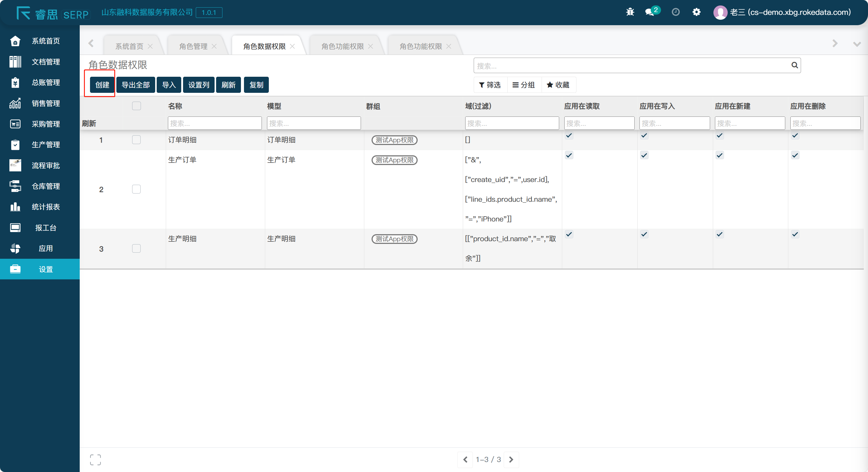Image resolution: width=868 pixels, height=472 pixels.
Task: Click the 导出全部 button
Action: point(135,85)
